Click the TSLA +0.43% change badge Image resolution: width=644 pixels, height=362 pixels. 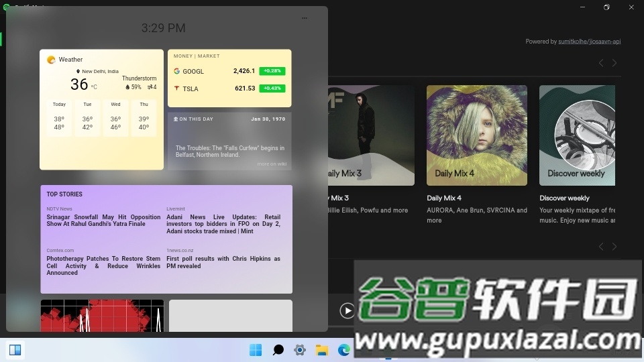click(x=272, y=88)
